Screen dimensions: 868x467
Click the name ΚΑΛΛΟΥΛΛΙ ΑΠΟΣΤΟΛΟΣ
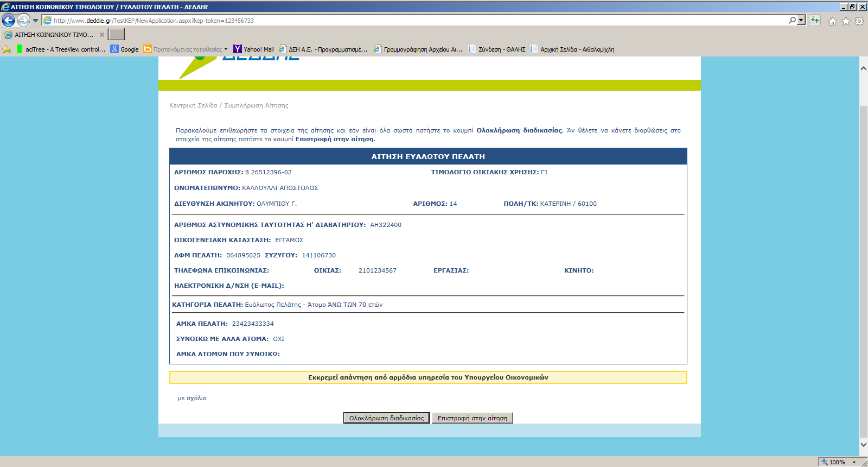[280, 188]
